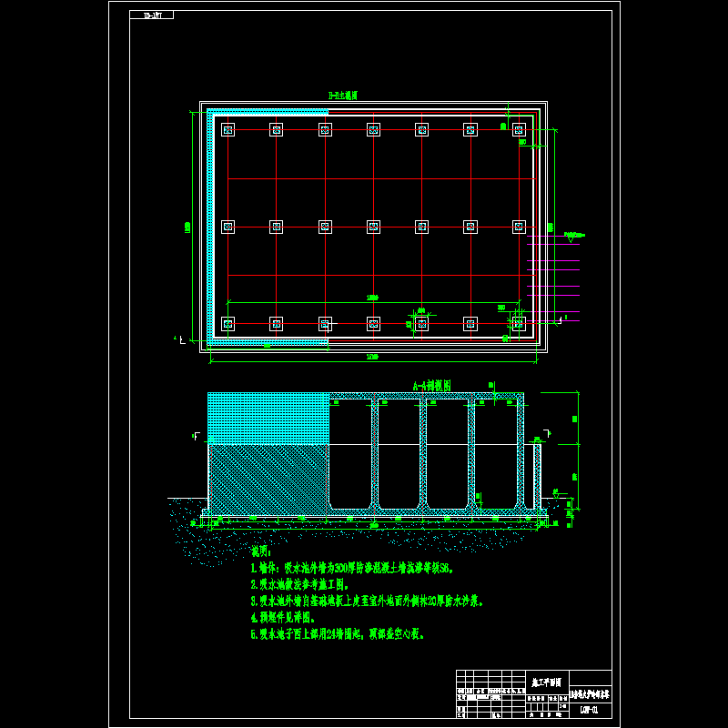Select the drawing title cell in title block
Viewport: 728px width, 728px height.
tap(546, 682)
